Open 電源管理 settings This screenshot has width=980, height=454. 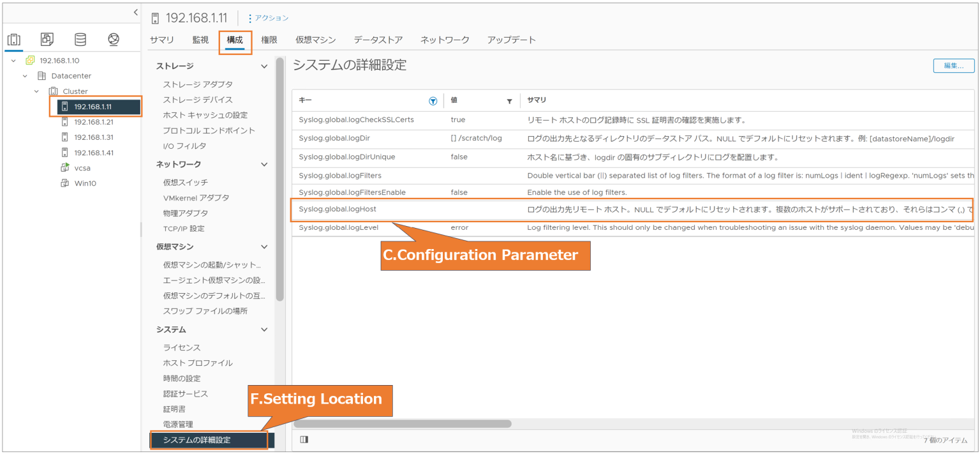(178, 424)
